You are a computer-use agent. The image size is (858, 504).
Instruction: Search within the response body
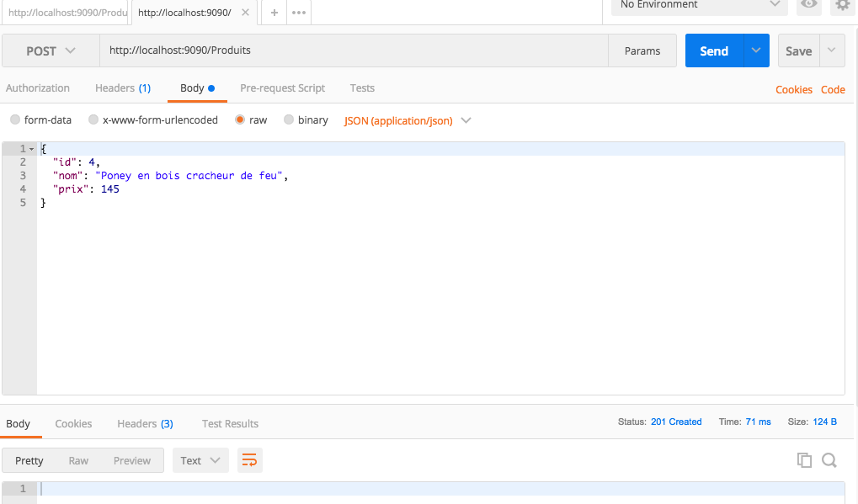point(829,460)
